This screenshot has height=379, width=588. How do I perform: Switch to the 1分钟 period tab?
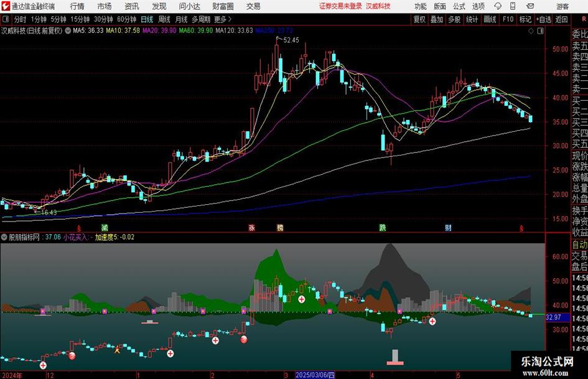39,19
